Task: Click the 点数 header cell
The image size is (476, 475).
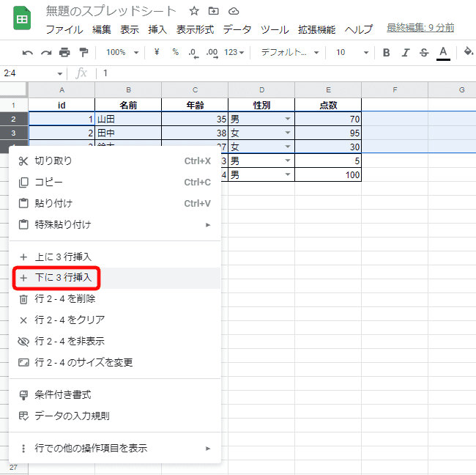Action: [328, 105]
